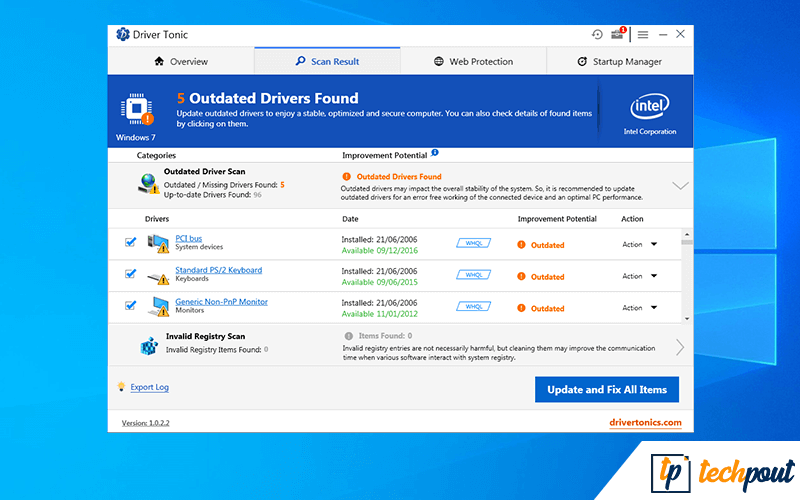Image resolution: width=800 pixels, height=500 pixels.
Task: Click the techpout logo
Action: tap(722, 473)
